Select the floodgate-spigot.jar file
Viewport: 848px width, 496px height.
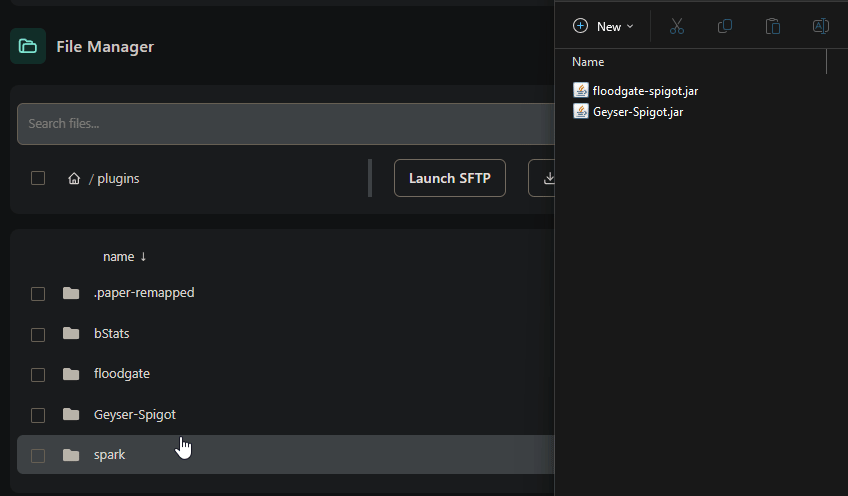[x=644, y=91]
